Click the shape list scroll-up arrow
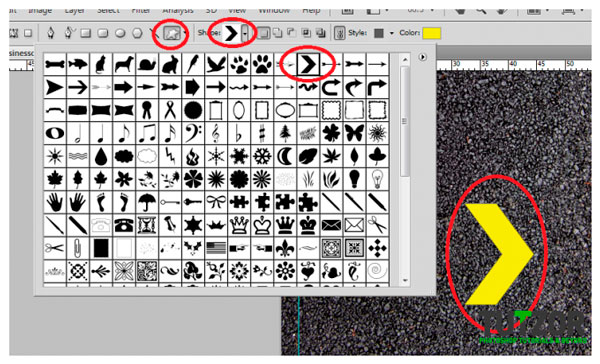 (404, 59)
